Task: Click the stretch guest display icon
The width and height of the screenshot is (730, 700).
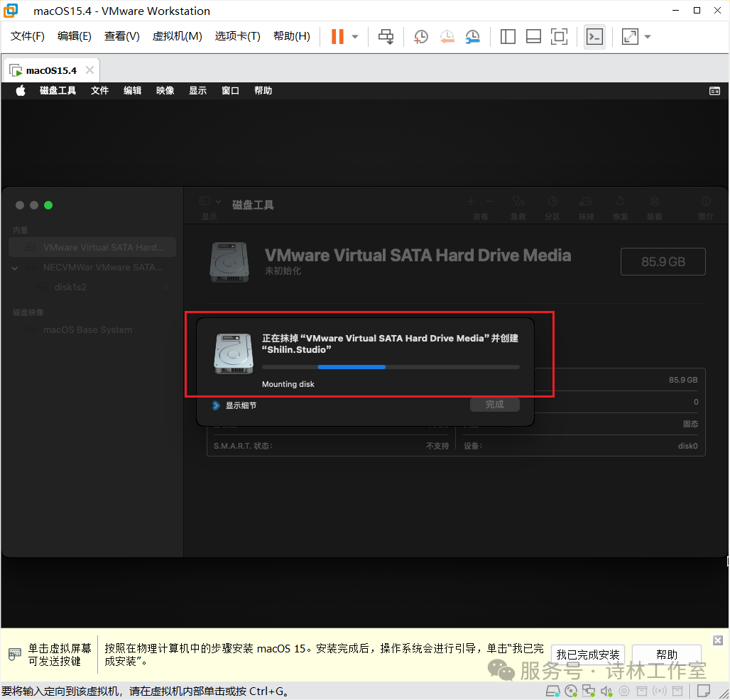Action: click(630, 37)
